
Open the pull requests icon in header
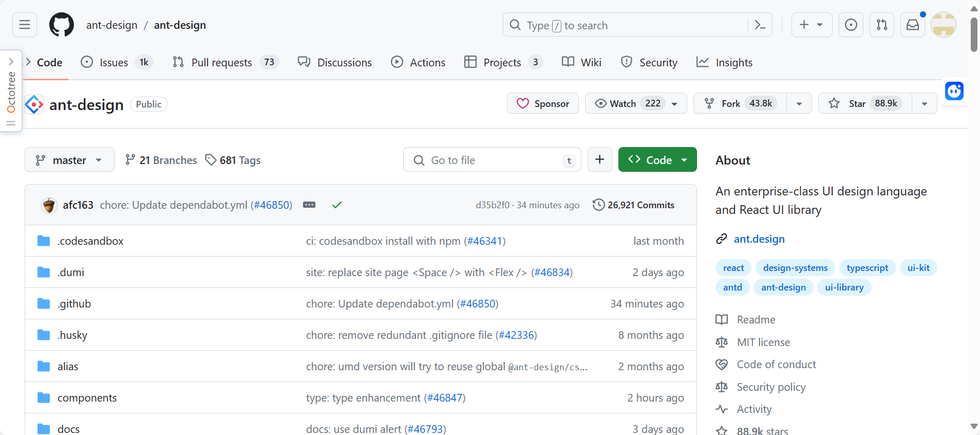pyautogui.click(x=882, y=25)
